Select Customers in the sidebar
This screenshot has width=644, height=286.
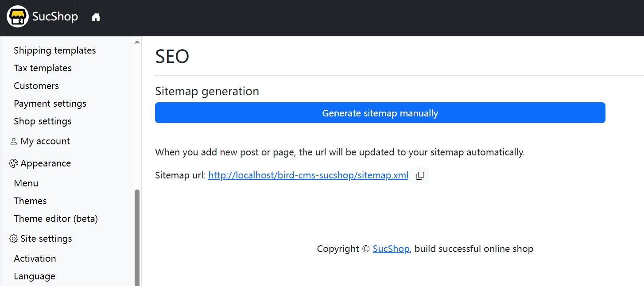(x=36, y=86)
